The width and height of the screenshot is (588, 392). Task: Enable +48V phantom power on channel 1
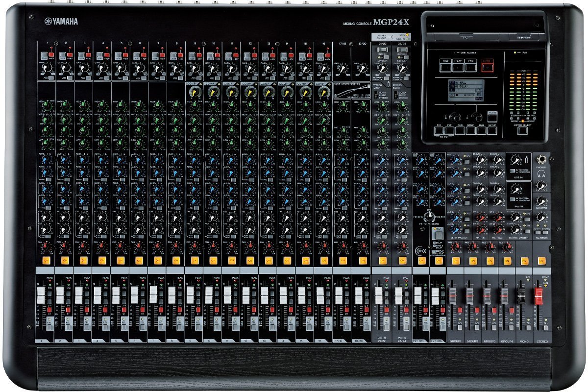[x=51, y=54]
